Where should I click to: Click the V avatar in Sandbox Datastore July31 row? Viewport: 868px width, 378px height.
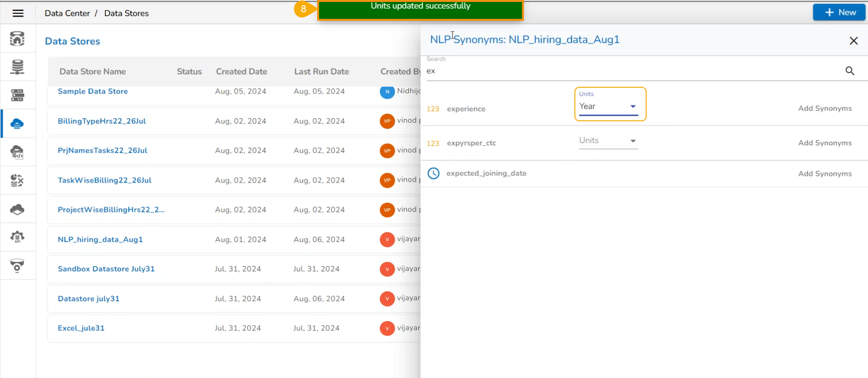(x=387, y=269)
